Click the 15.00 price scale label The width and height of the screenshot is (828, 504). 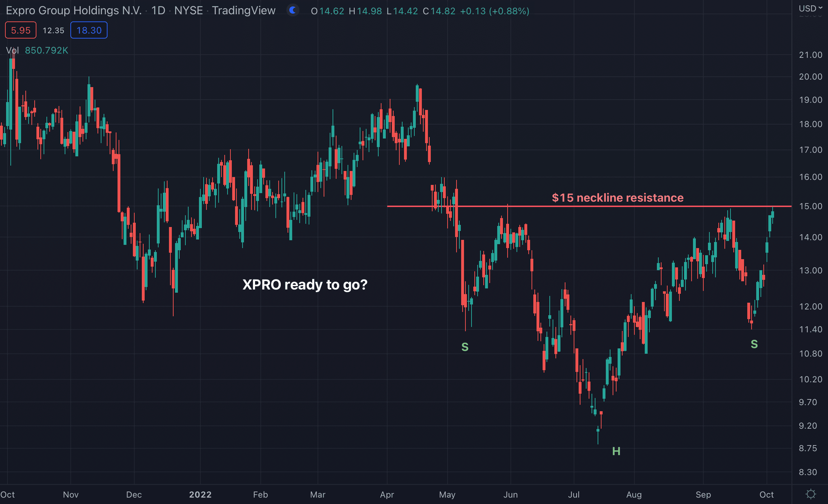tap(810, 206)
